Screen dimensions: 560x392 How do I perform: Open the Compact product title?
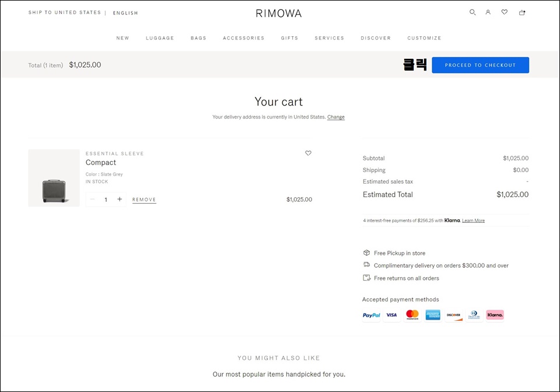(101, 162)
